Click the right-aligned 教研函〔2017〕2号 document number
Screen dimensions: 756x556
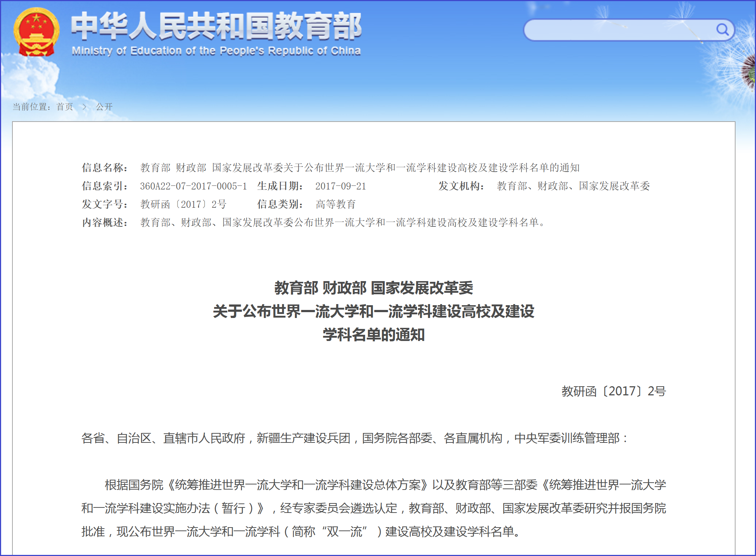[x=613, y=391]
